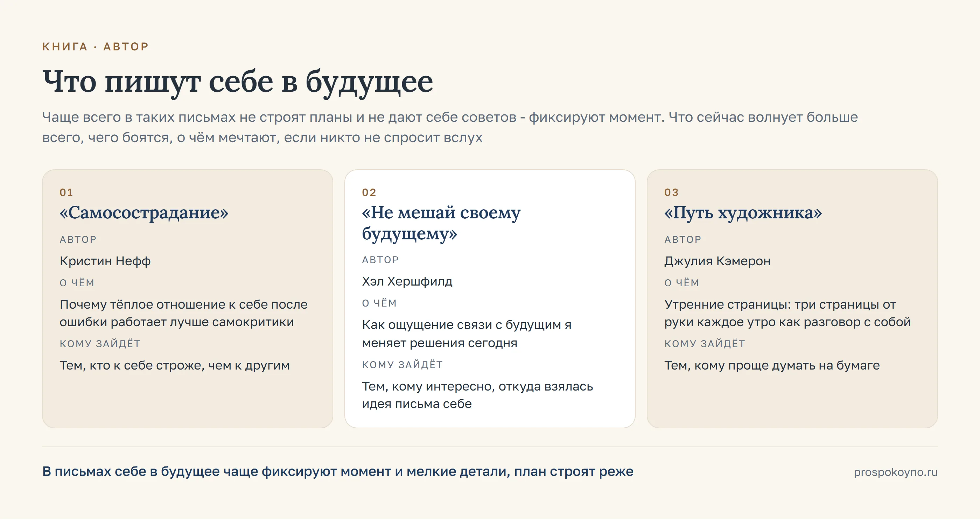
Task: Click «КОМУ ЗАЙДЁТ» label in the Самосострадание card
Action: 100,344
